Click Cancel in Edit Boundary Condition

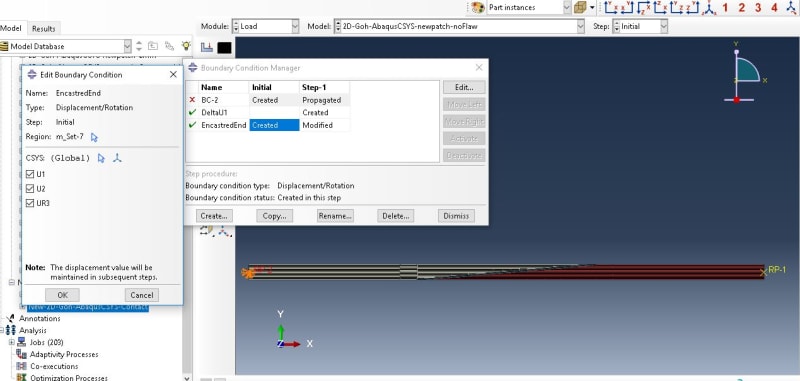pos(142,295)
